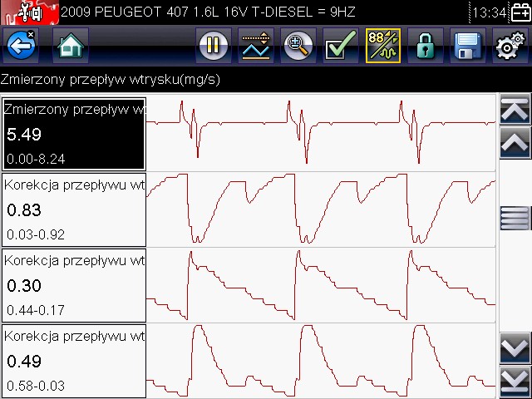The image size is (532, 399).
Task: Toggle the green padlock lock
Action: (x=425, y=47)
